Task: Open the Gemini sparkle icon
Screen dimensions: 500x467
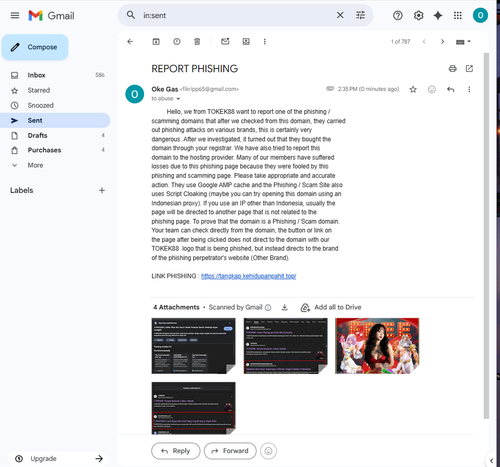Action: pyautogui.click(x=438, y=15)
